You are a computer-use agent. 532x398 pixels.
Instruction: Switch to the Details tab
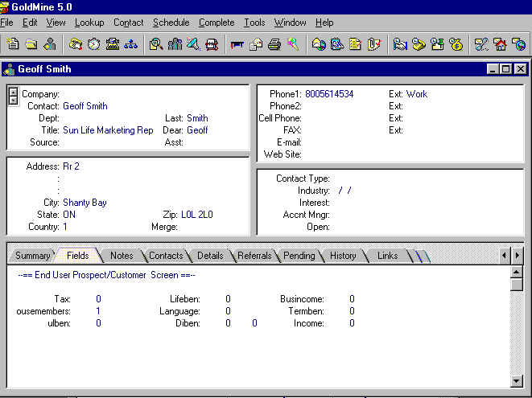click(x=210, y=256)
